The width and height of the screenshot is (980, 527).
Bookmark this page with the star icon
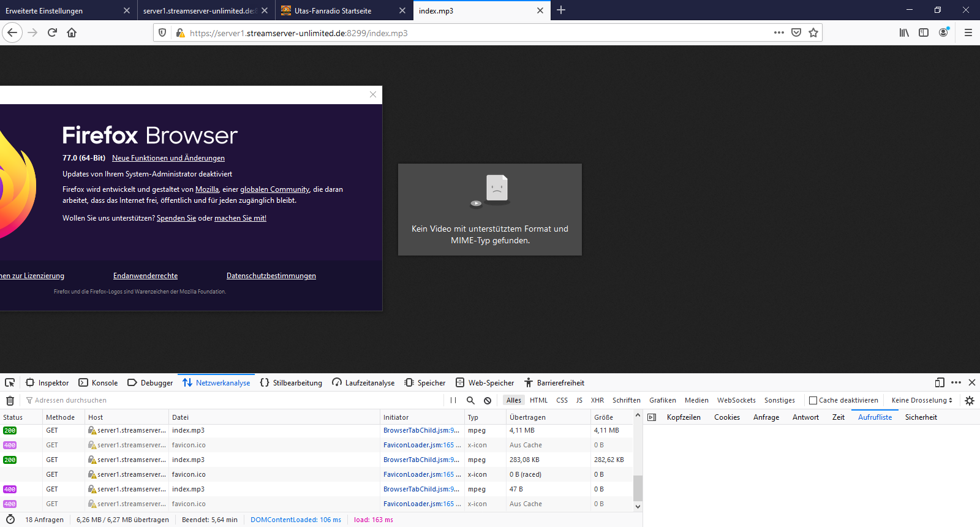[813, 33]
